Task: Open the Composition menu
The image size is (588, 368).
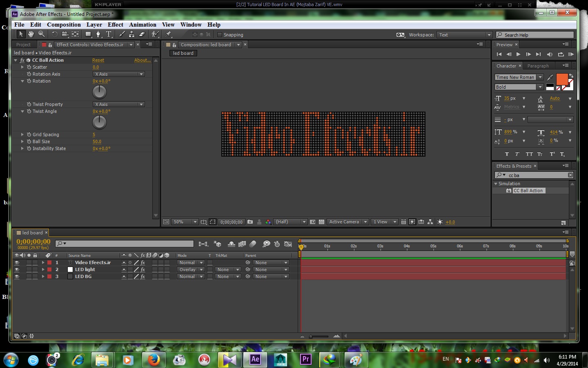Action: 64,25
